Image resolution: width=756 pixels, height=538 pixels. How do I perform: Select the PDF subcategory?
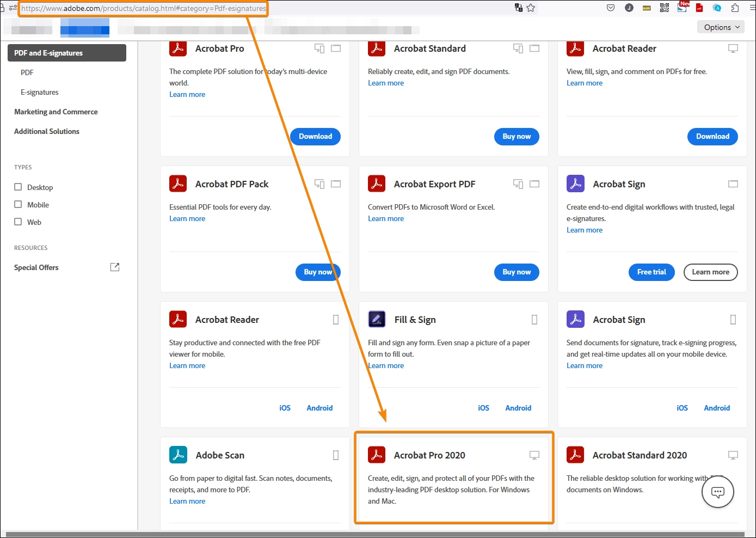tap(27, 72)
